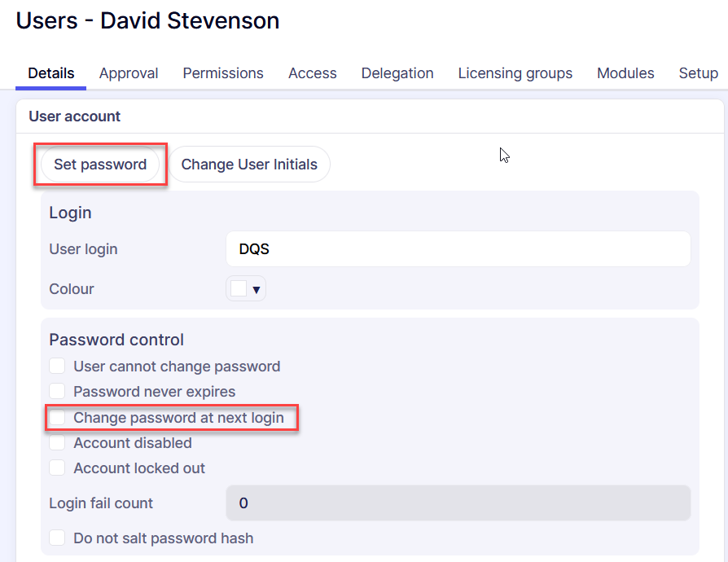Check the Account locked out box
This screenshot has width=728, height=562.
pyautogui.click(x=57, y=468)
